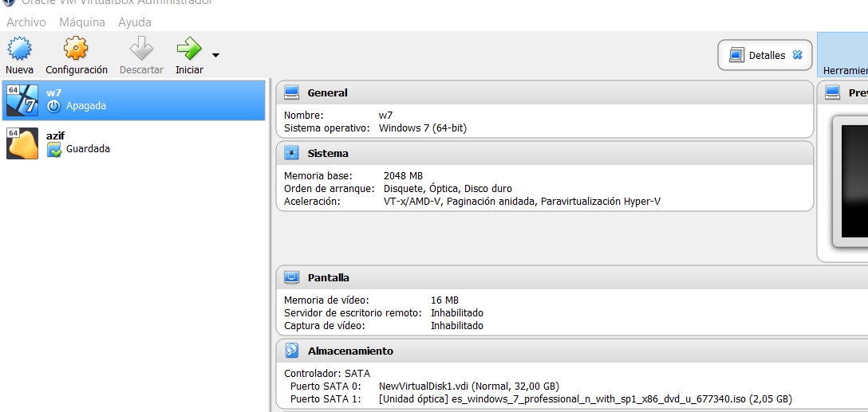Select the w7 virtual machine
Image resolution: width=868 pixels, height=412 pixels.
click(x=133, y=100)
